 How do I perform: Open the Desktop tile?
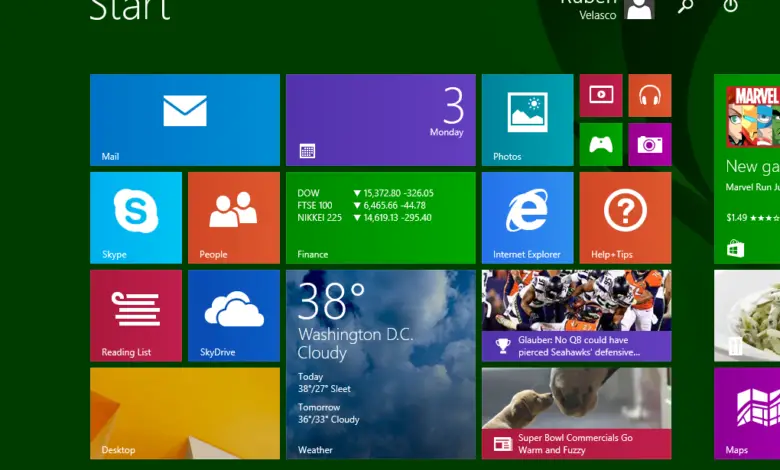point(185,413)
